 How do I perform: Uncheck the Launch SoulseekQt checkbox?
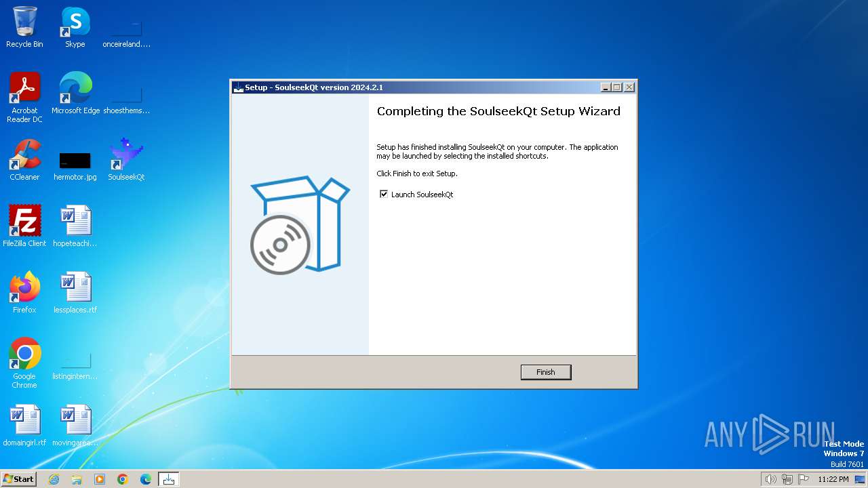[x=384, y=195]
